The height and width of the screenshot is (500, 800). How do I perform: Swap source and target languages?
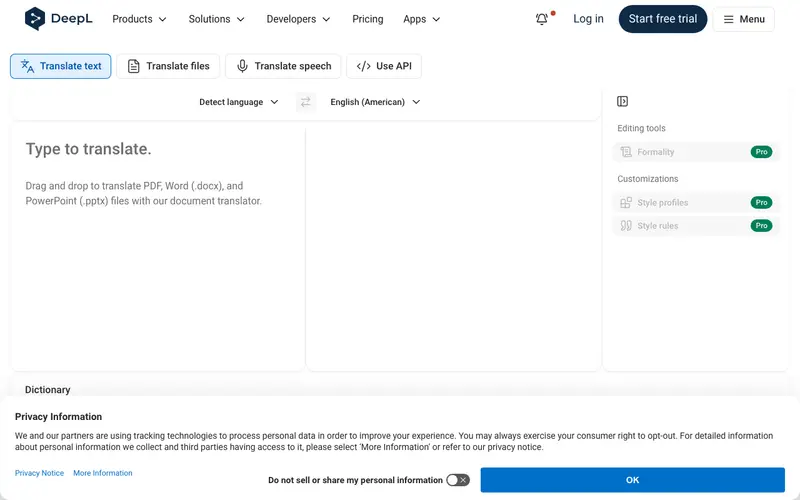[306, 102]
